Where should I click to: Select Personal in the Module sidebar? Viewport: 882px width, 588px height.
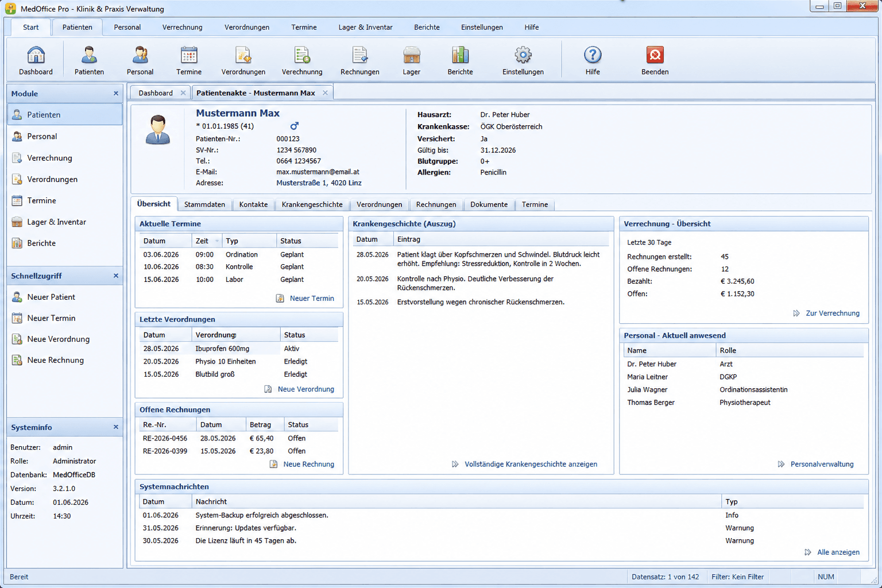click(x=65, y=136)
